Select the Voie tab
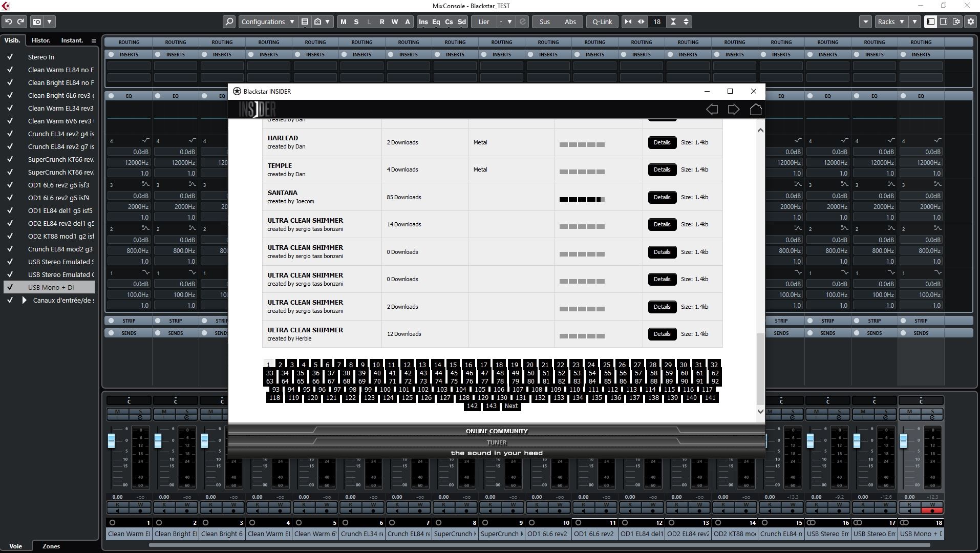Image resolution: width=980 pixels, height=553 pixels. point(16,546)
